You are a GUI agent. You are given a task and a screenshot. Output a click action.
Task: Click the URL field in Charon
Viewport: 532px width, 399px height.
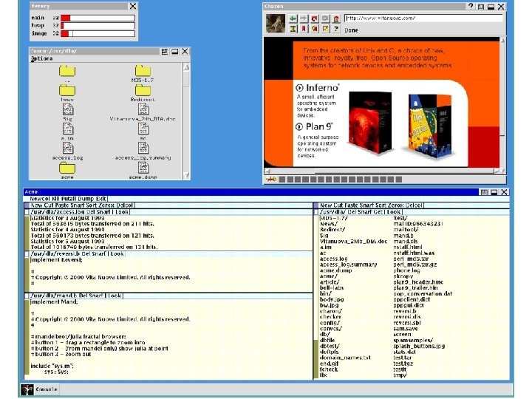tap(423, 18)
